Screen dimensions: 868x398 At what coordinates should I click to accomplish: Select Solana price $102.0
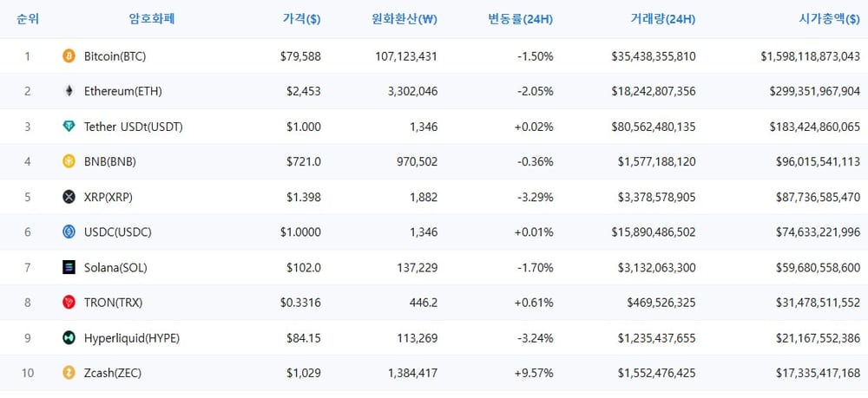(x=303, y=268)
